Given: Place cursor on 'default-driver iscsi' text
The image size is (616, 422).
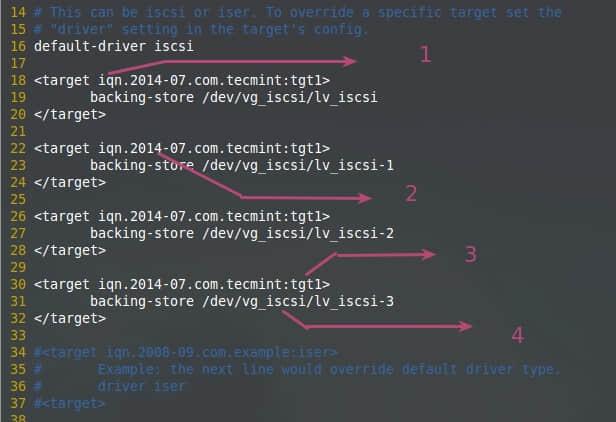Looking at the screenshot, I should (114, 46).
